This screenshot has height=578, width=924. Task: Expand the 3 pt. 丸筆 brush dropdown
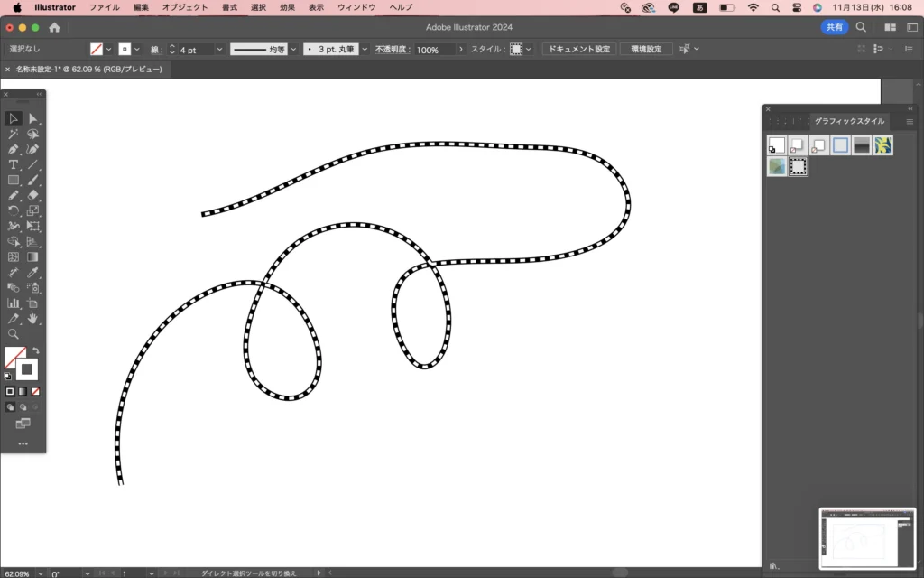point(365,50)
